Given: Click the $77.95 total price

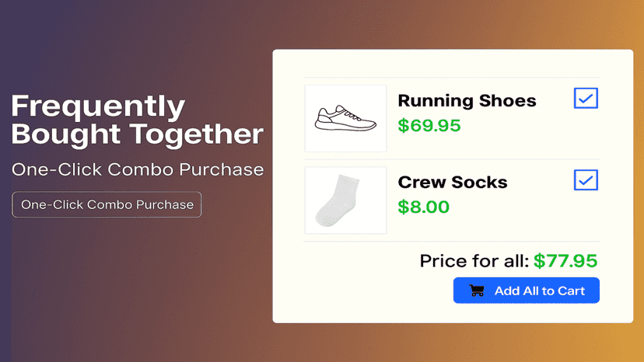Looking at the screenshot, I should (x=565, y=261).
